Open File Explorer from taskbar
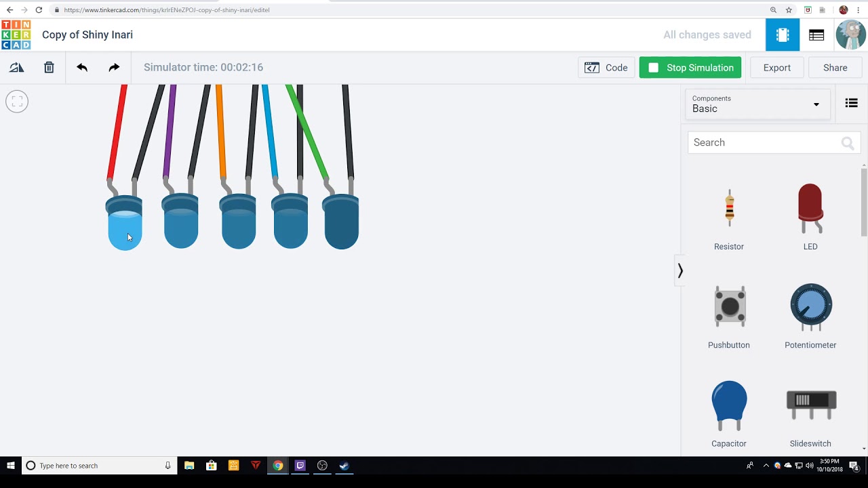This screenshot has height=488, width=868. tap(189, 466)
